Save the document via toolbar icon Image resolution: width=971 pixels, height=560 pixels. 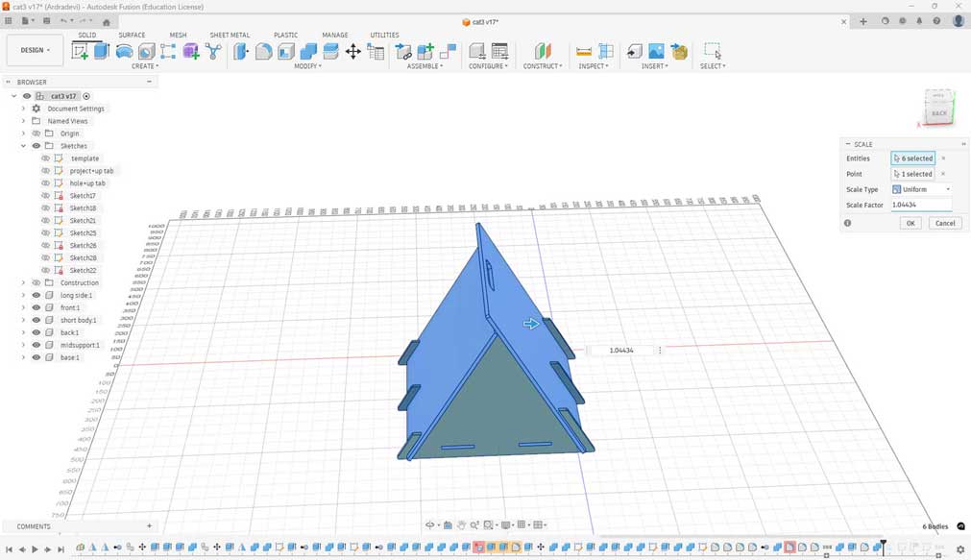coord(46,21)
